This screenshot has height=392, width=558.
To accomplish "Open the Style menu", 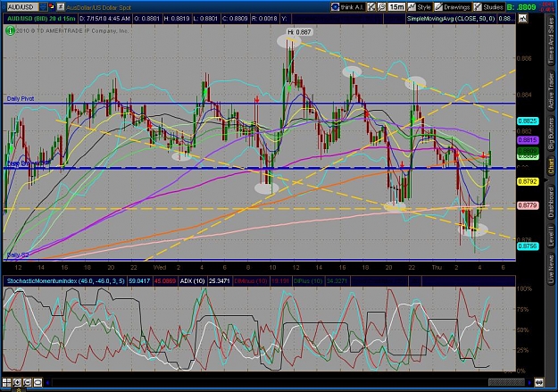I will 420,7.
